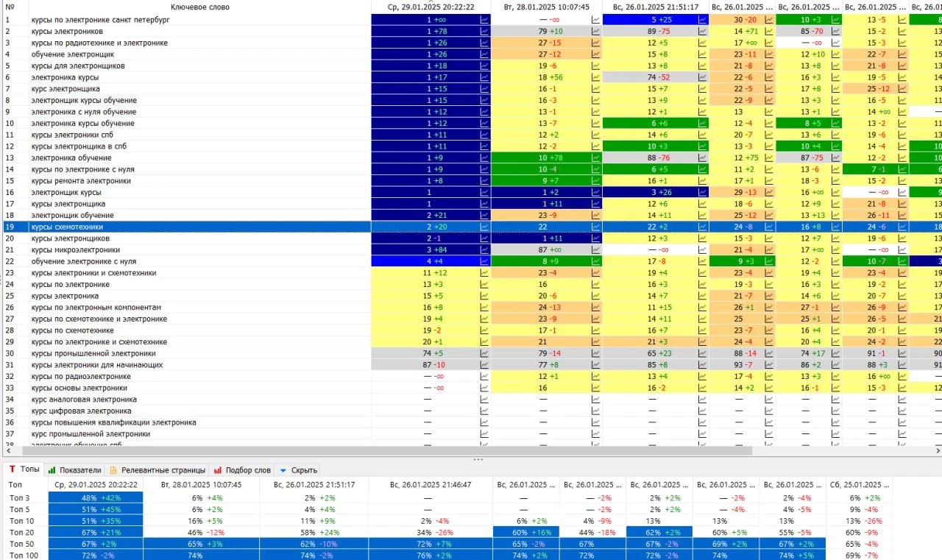Open chart icon for 'электронщик курсы' on 28.01.2025

click(x=595, y=193)
